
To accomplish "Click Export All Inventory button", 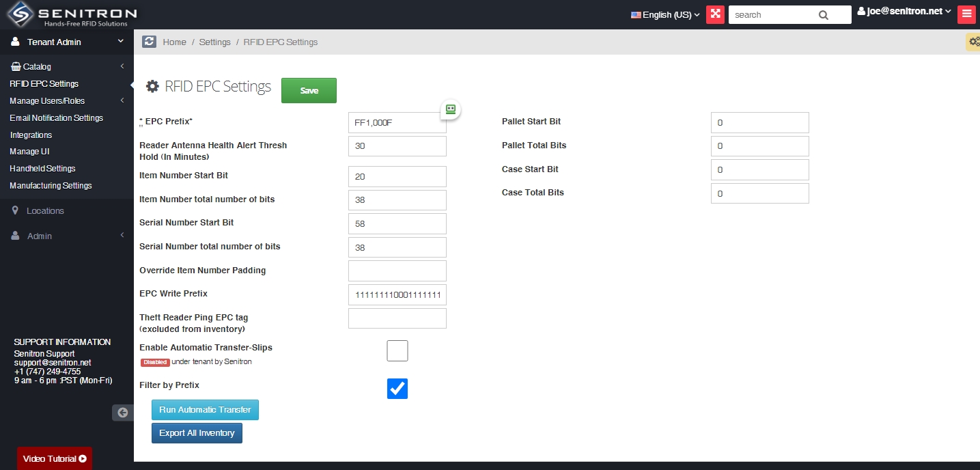I will point(197,433).
